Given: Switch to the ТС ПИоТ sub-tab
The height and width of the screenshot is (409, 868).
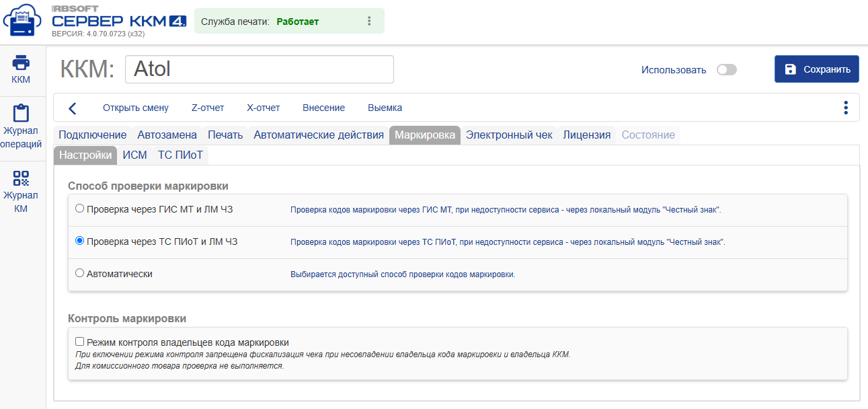Looking at the screenshot, I should [x=180, y=155].
